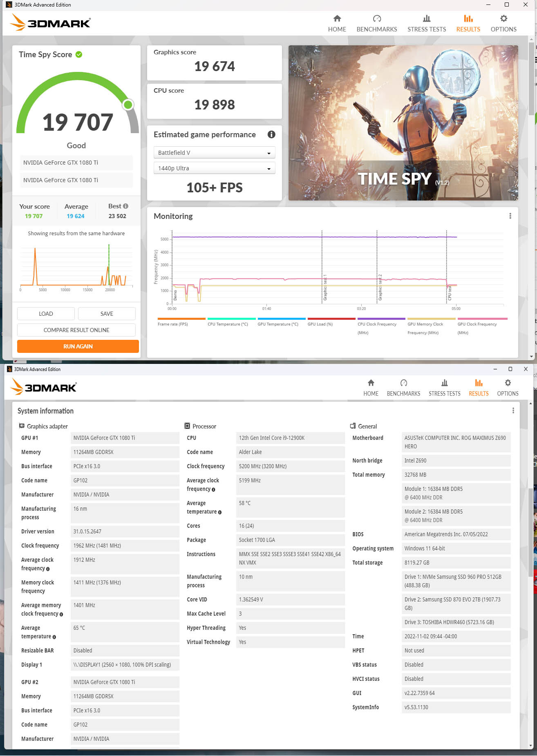Toggle the CPU Clock Frequency legend swatch
This screenshot has width=537, height=756.
[381, 319]
